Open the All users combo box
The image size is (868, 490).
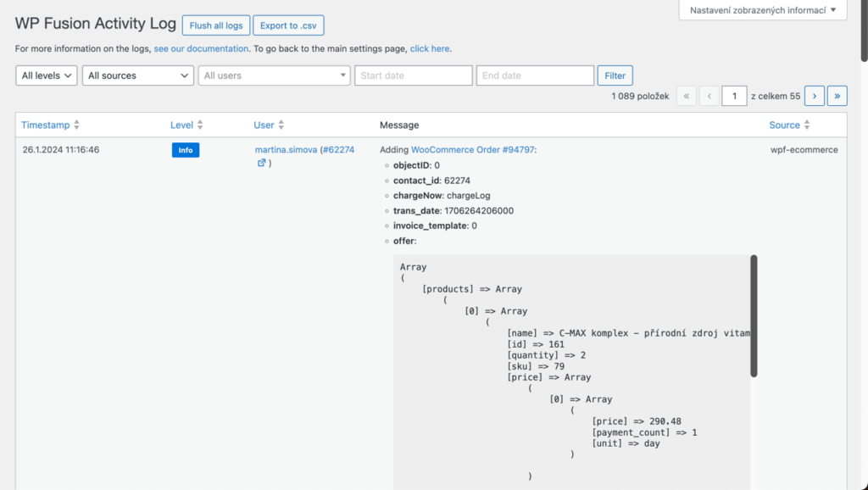tap(274, 75)
